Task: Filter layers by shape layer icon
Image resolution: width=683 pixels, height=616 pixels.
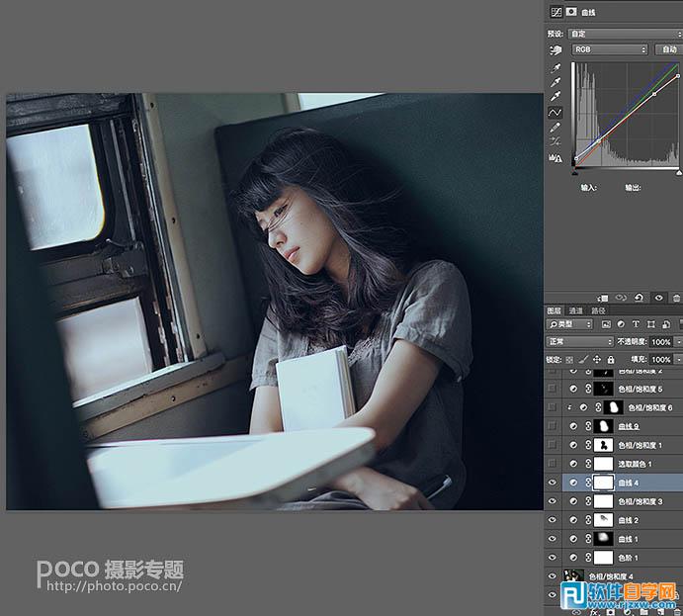Action: click(650, 324)
